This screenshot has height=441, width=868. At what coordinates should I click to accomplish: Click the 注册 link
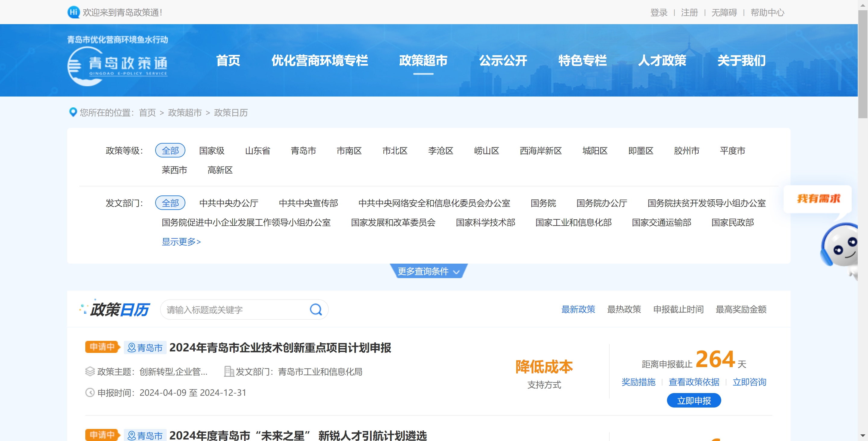tap(689, 12)
